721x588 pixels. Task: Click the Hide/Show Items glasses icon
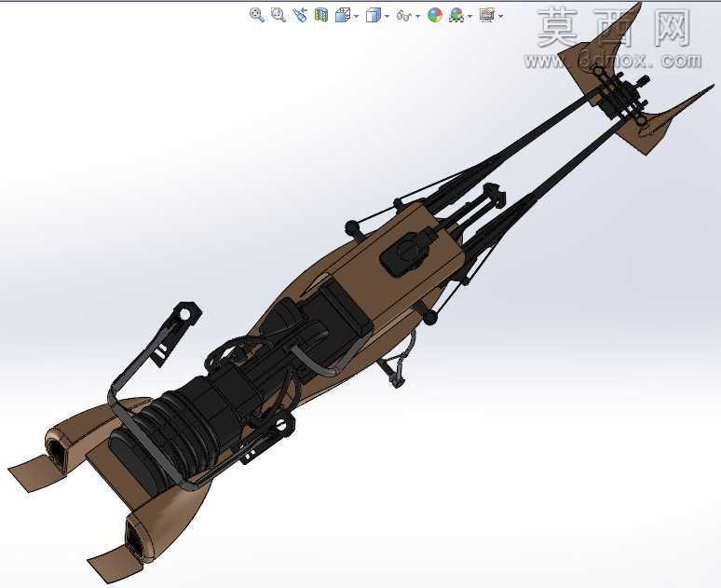403,16
